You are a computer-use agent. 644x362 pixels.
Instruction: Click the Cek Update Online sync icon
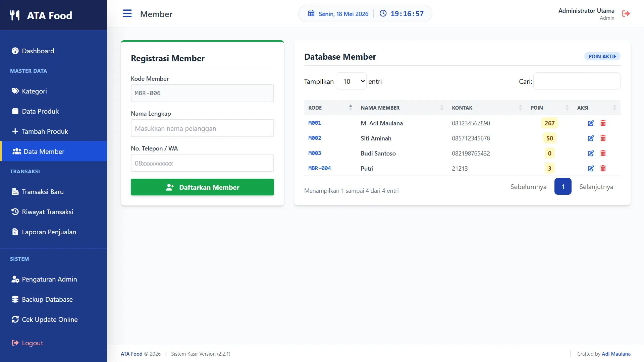tap(15, 319)
